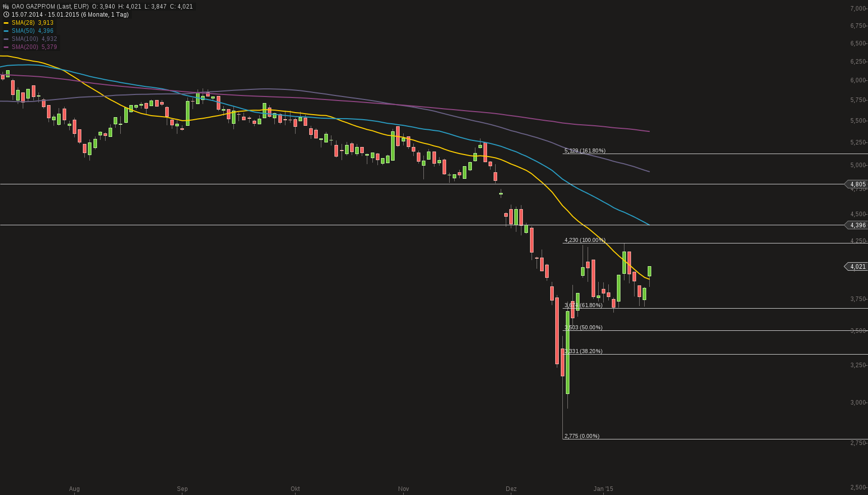
Task: Click the 5,250 price axis label
Action: tap(858, 142)
